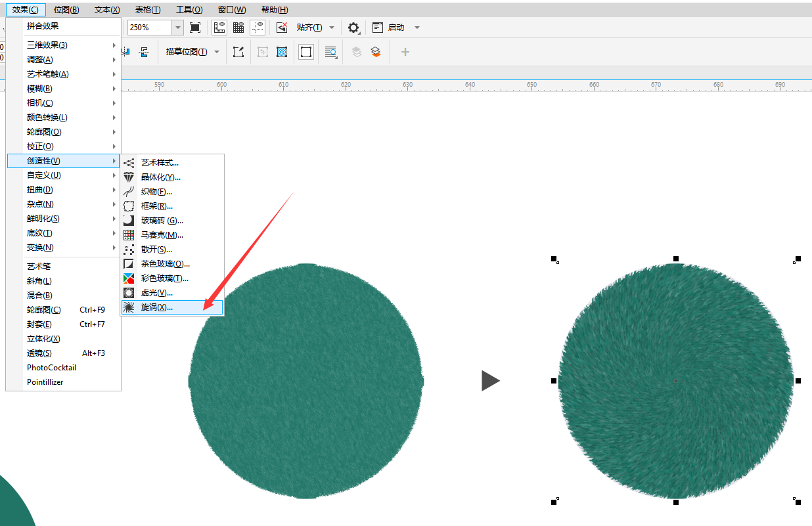Click the orange layers stack icon
The image size is (812, 526).
click(376, 52)
